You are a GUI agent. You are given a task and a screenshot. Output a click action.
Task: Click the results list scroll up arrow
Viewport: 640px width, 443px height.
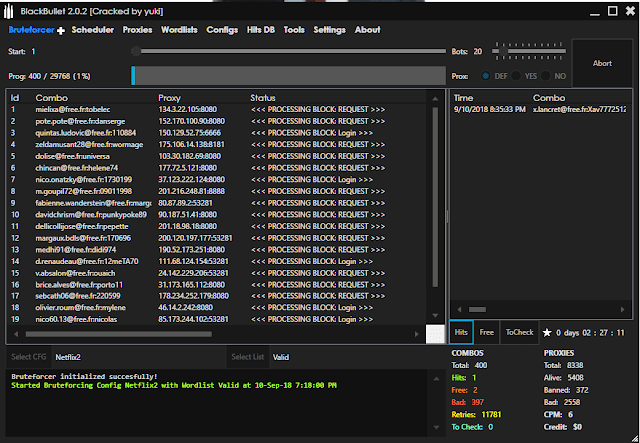pyautogui.click(x=435, y=98)
